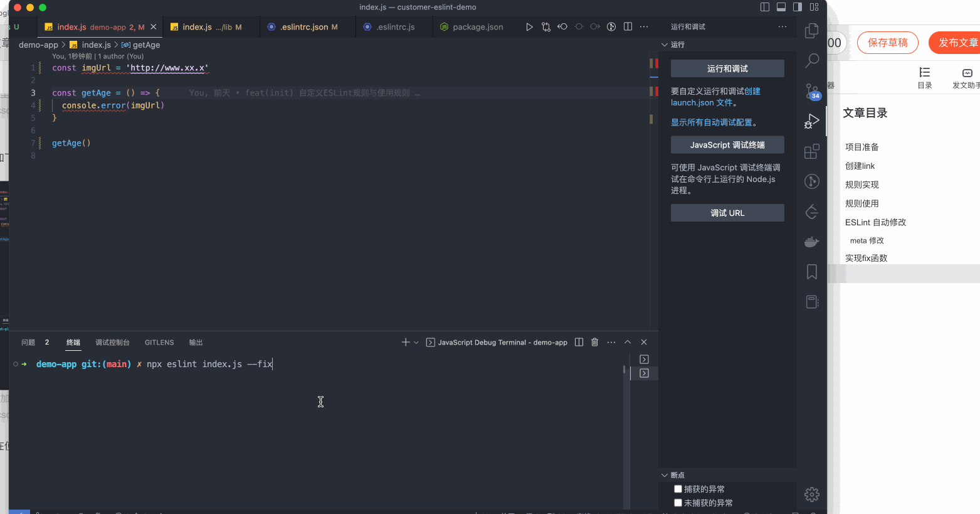Create a new terminal with plus icon
980x514 pixels.
point(406,342)
